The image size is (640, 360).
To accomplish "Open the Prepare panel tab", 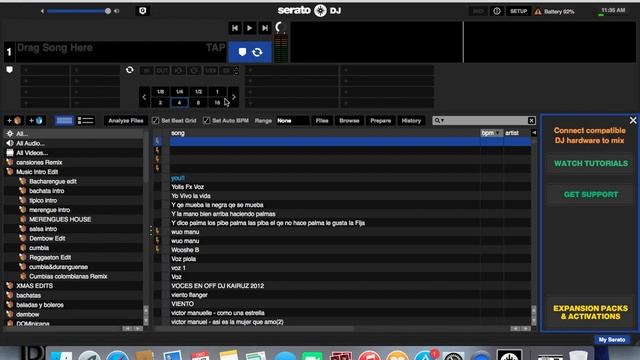I will tap(380, 120).
